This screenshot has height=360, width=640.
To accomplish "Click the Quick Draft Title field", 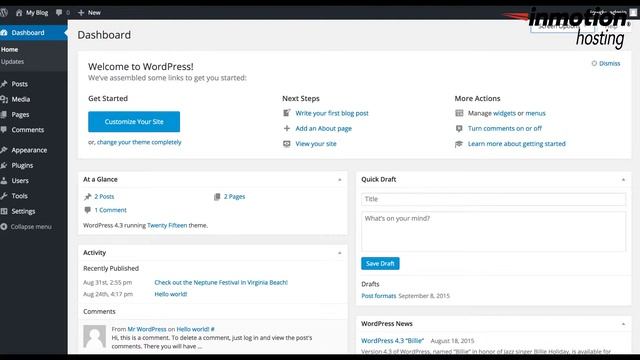I will (x=493, y=199).
